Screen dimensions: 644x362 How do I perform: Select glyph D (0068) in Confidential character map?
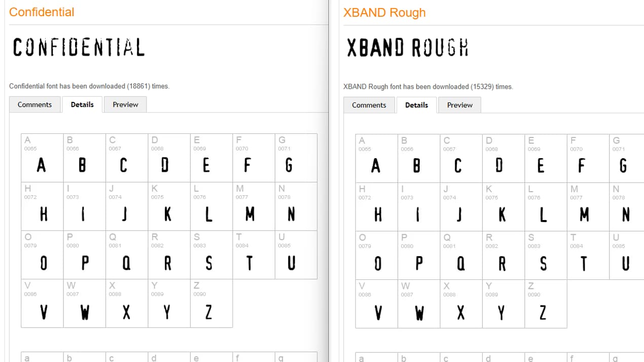(169, 158)
